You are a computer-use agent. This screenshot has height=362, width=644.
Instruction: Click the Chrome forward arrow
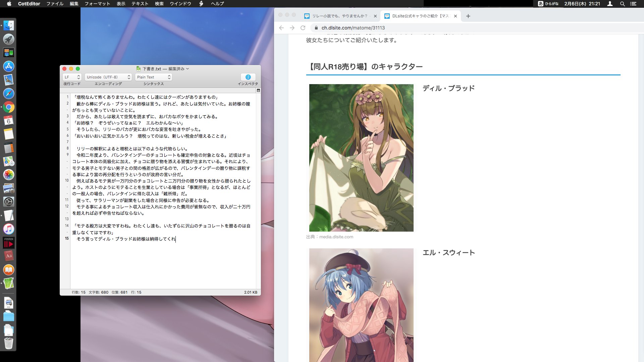click(x=292, y=28)
